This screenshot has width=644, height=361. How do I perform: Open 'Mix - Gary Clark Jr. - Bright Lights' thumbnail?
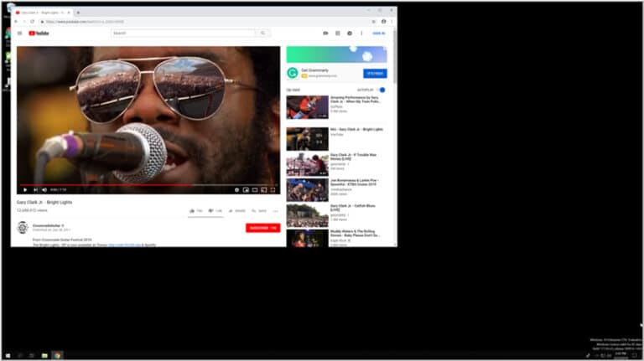307,139
